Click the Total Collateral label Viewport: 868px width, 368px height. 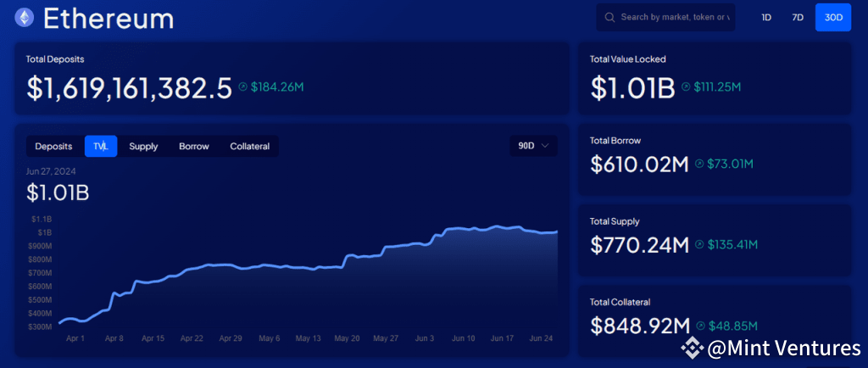click(x=620, y=302)
